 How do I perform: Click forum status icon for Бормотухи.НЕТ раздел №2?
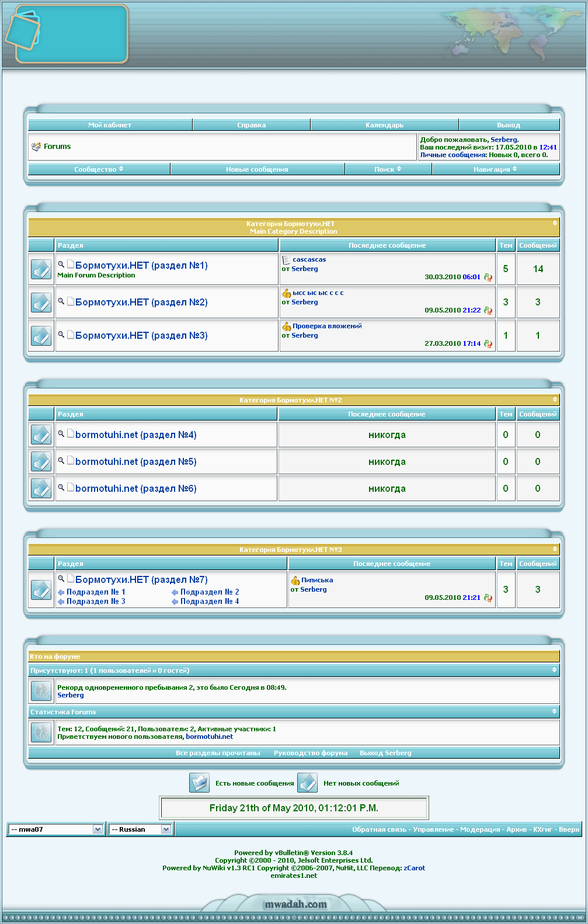41,303
